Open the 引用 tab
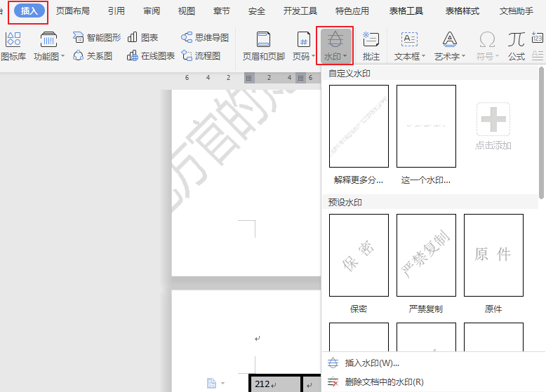Screen dimensions: 546x392 click(x=116, y=11)
